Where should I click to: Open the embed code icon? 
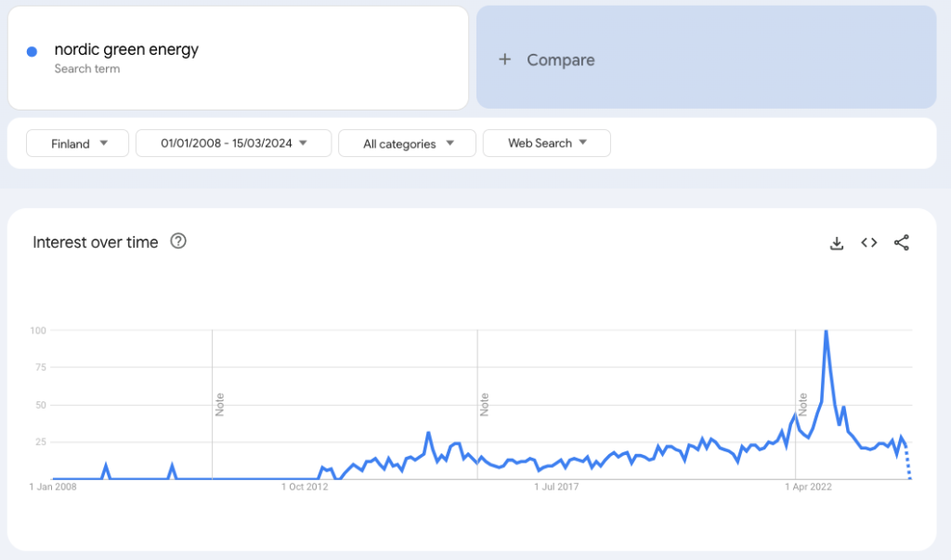click(x=868, y=242)
